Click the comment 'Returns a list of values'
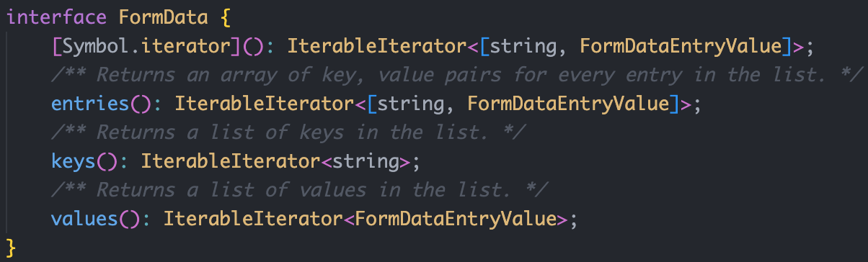Screen dimensions: 868x262 pyautogui.click(x=299, y=190)
